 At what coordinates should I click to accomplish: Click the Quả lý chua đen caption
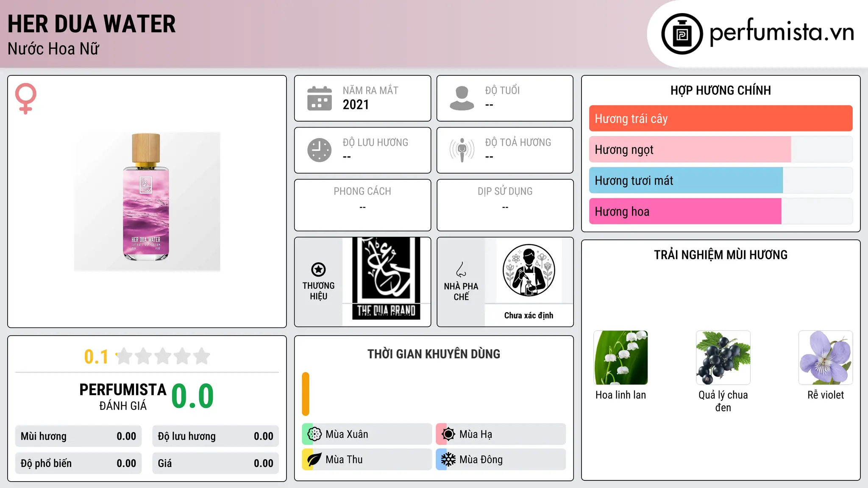pyautogui.click(x=723, y=401)
